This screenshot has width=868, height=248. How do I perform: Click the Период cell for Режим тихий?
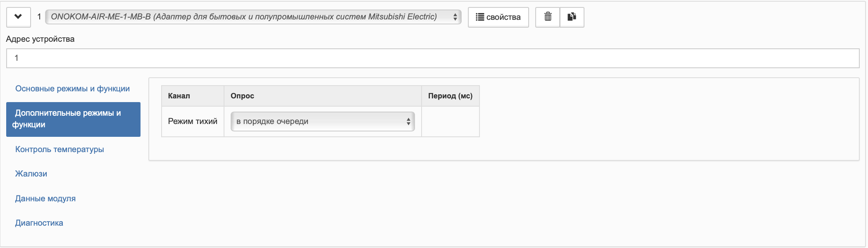(450, 122)
